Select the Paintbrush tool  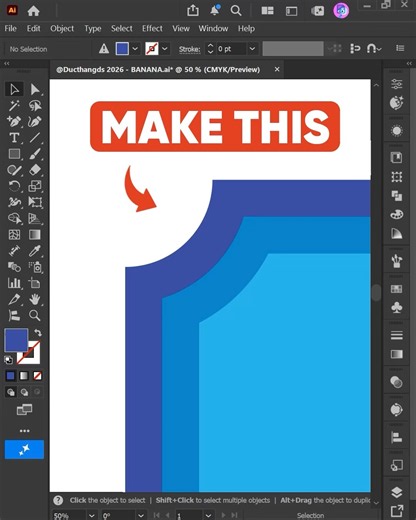(x=35, y=154)
